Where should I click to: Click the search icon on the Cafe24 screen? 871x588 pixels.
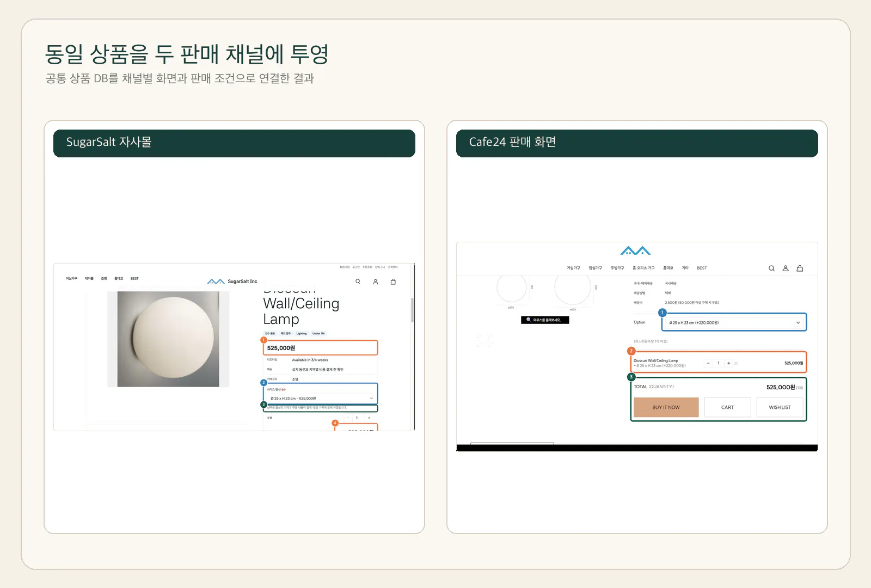pos(771,268)
